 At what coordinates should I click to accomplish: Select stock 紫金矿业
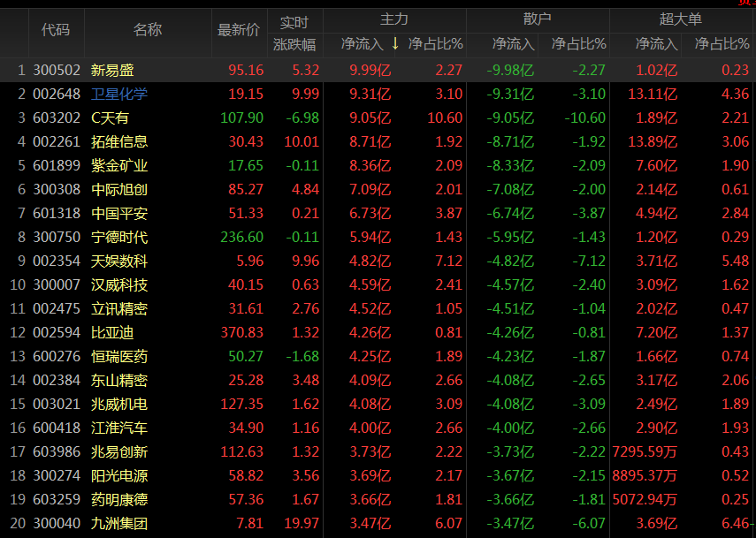pyautogui.click(x=119, y=166)
